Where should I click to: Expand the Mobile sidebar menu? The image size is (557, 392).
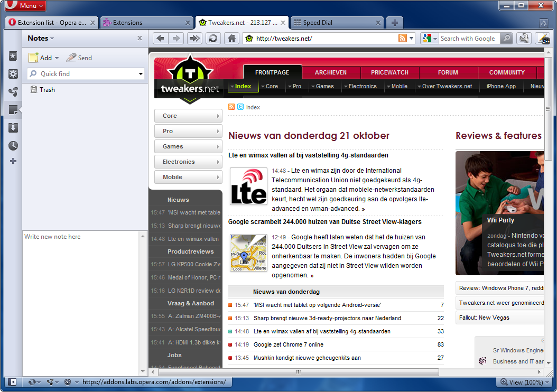tap(188, 177)
